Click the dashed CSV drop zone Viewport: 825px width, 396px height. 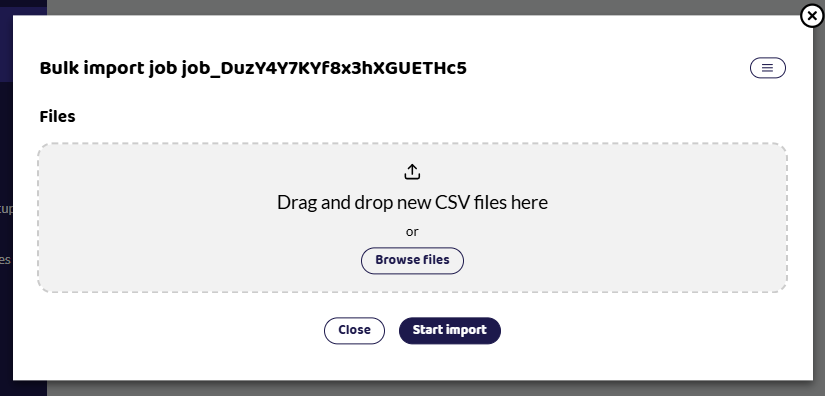click(412, 217)
